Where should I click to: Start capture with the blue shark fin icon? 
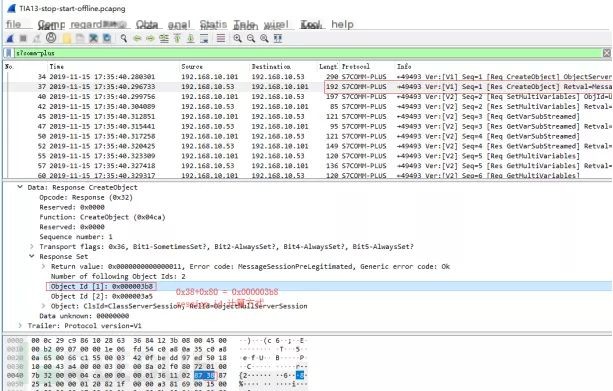10,38
